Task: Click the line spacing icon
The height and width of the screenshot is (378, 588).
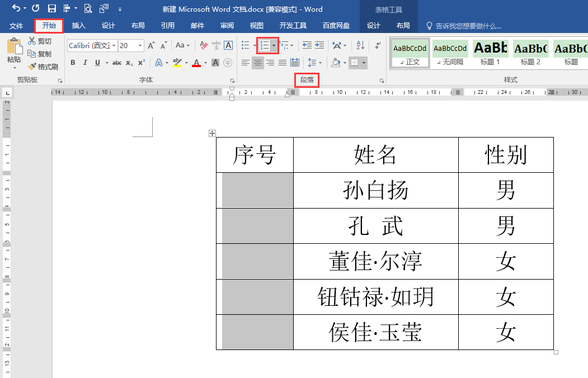Action: tap(312, 63)
